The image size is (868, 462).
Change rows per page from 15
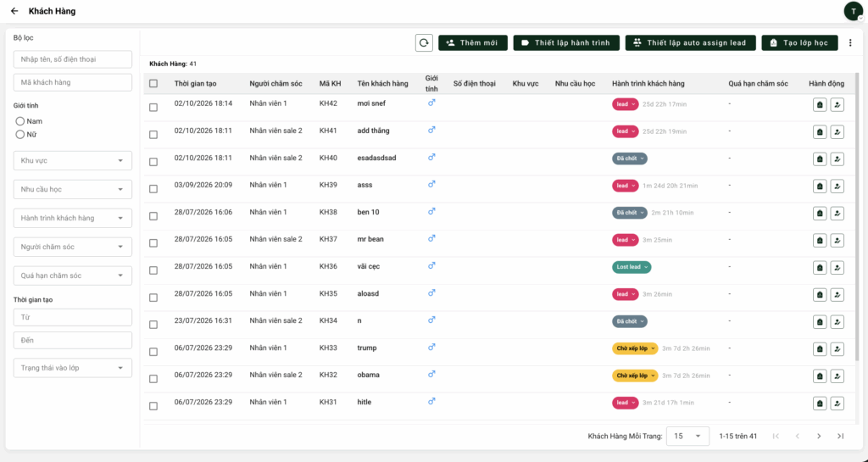click(687, 436)
